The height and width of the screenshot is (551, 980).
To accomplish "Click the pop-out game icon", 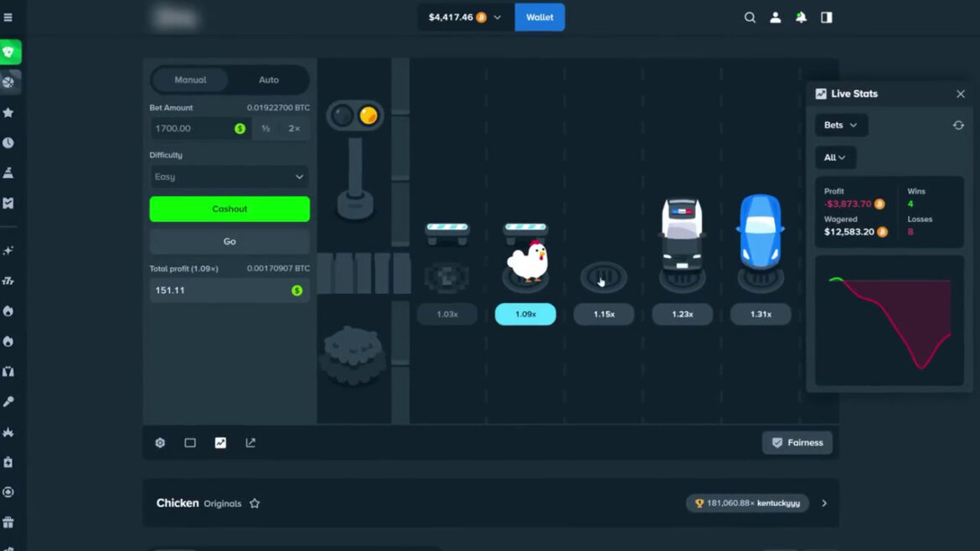I will [250, 442].
